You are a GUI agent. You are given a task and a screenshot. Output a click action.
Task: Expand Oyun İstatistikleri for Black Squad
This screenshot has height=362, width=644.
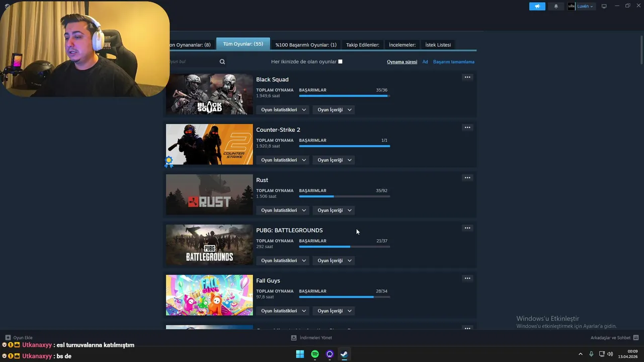coord(283,110)
